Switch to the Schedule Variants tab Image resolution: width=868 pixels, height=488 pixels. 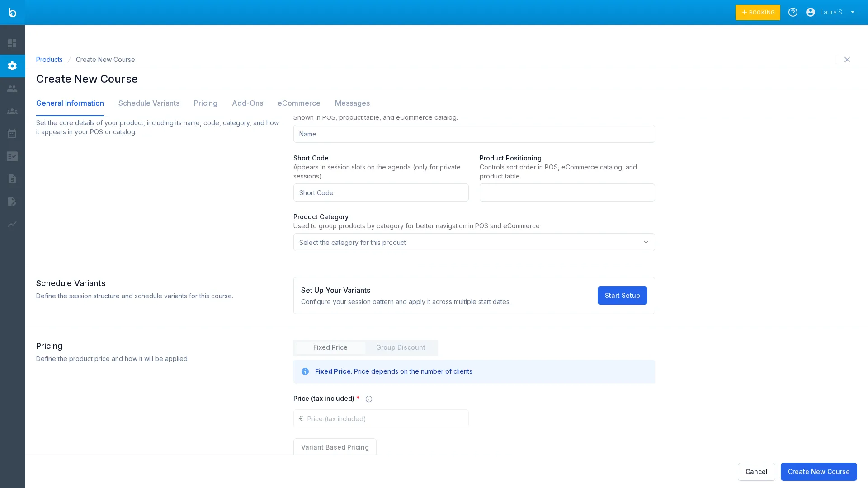coord(149,103)
